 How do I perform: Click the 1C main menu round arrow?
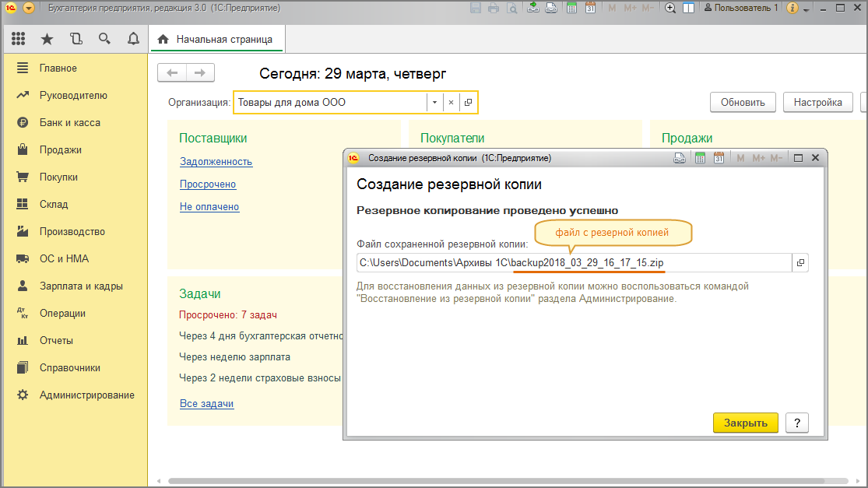(x=29, y=8)
